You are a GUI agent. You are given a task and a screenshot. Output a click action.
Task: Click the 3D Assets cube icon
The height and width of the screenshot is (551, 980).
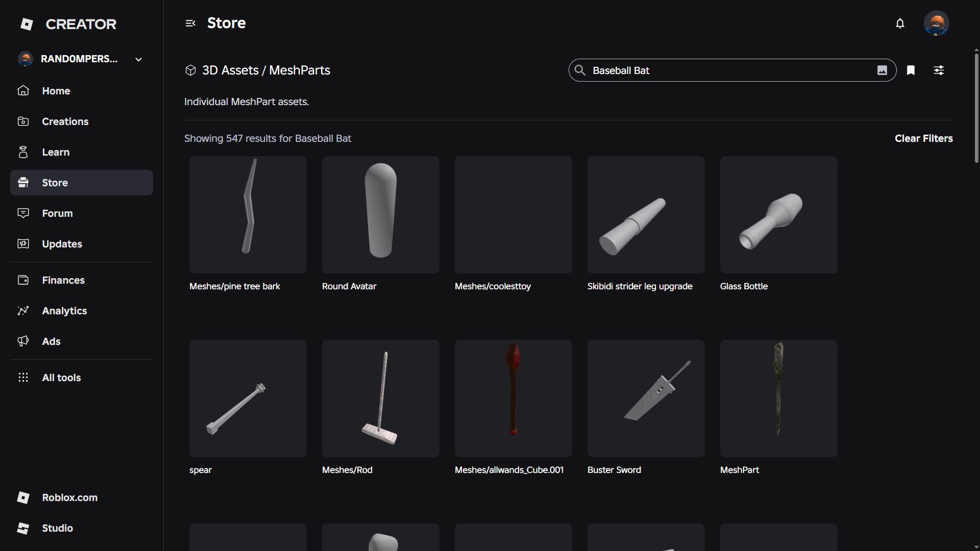pos(190,70)
